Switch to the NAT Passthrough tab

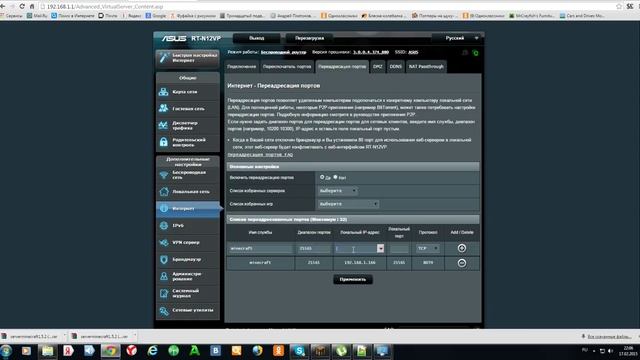[x=426, y=67]
